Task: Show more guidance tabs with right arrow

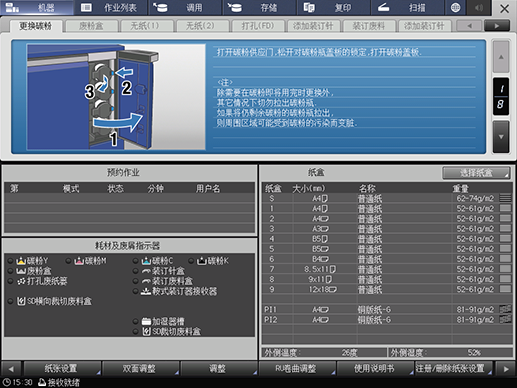Action: click(x=497, y=26)
